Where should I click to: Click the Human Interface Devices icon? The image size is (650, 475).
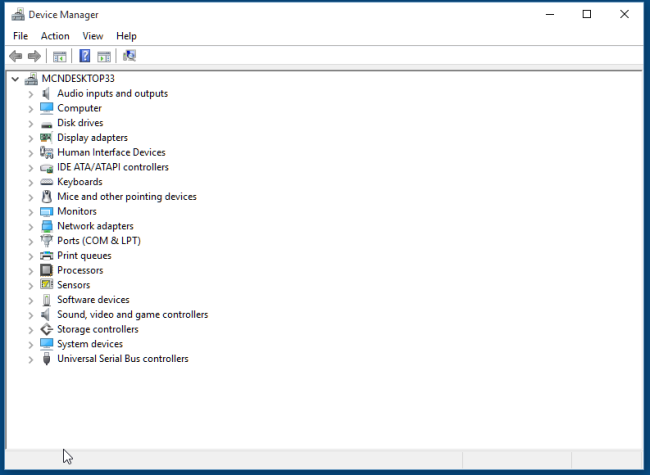[x=46, y=153]
